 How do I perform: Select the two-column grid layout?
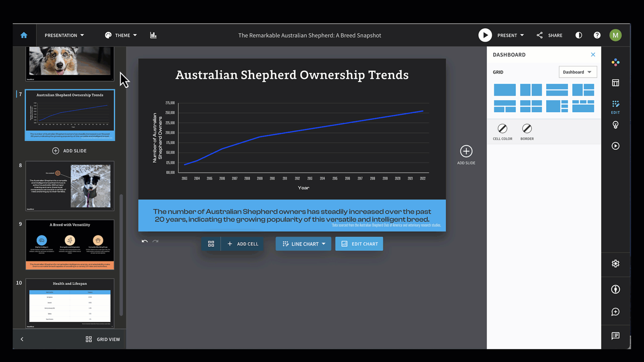pos(531,90)
